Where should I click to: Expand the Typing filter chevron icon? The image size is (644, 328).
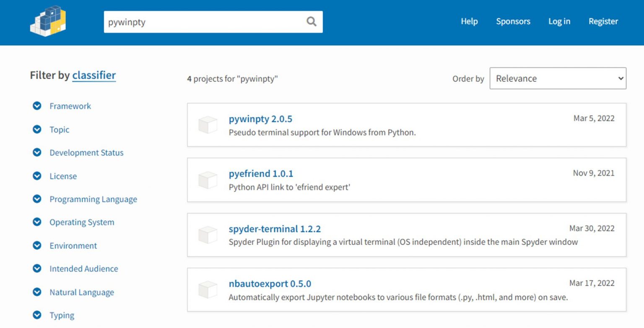[37, 315]
